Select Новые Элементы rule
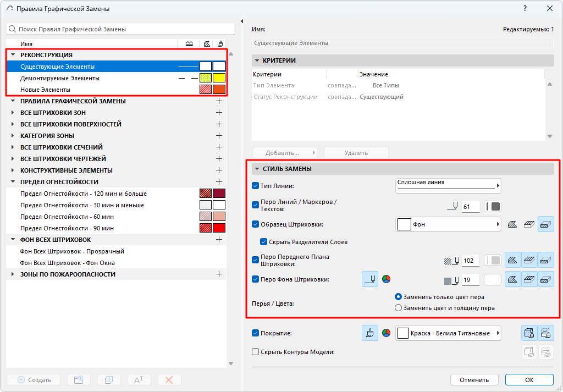The height and width of the screenshot is (392, 563). [117, 90]
